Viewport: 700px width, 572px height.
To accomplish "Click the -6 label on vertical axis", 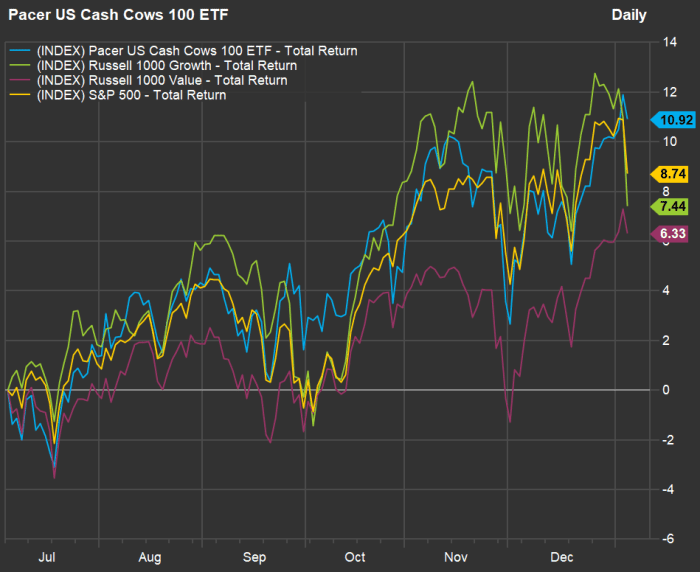I will coord(665,538).
